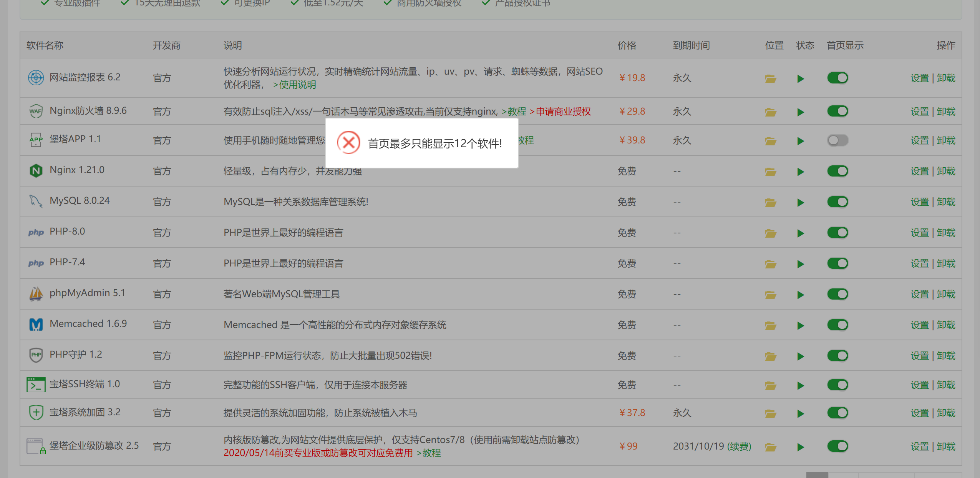Click the 到期时间 column header
Screen dimensions: 980x478
coord(691,45)
